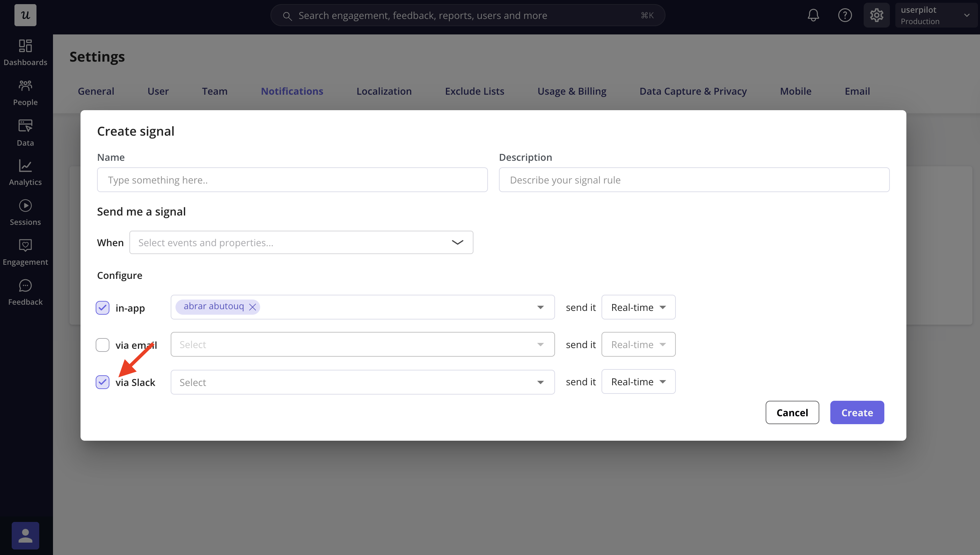Click the settings gear icon
Screen dimensions: 980x555
[x=876, y=15]
